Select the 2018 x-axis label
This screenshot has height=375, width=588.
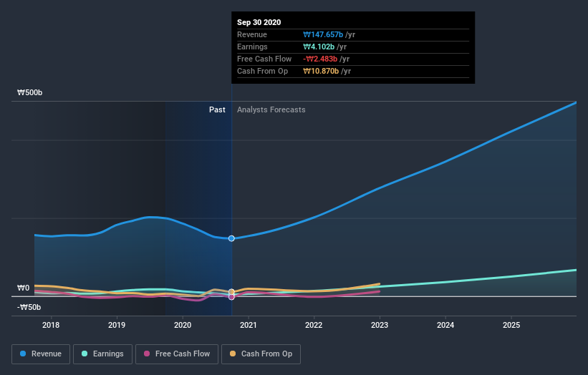coord(51,325)
